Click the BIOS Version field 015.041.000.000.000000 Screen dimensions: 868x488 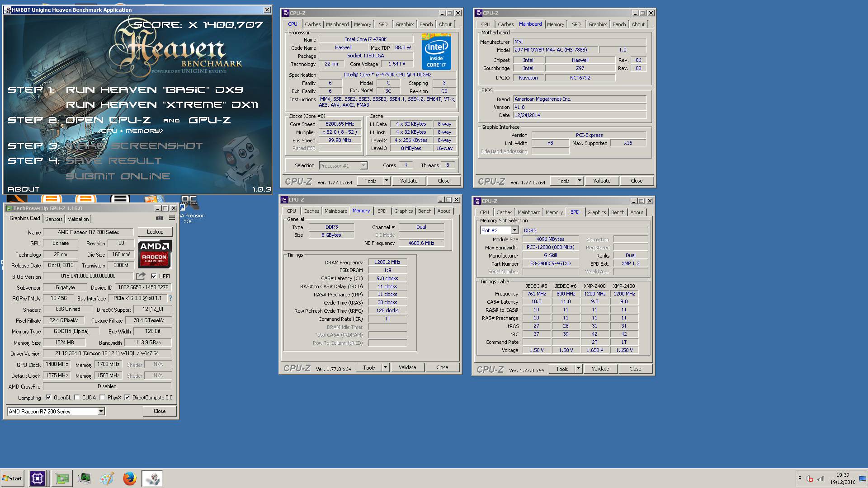coord(88,276)
